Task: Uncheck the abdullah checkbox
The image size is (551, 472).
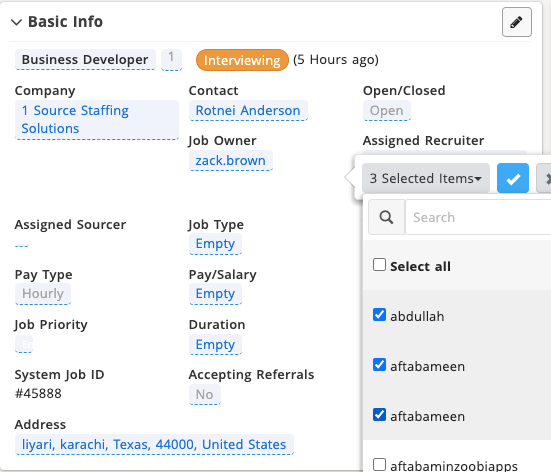Action: pyautogui.click(x=379, y=315)
